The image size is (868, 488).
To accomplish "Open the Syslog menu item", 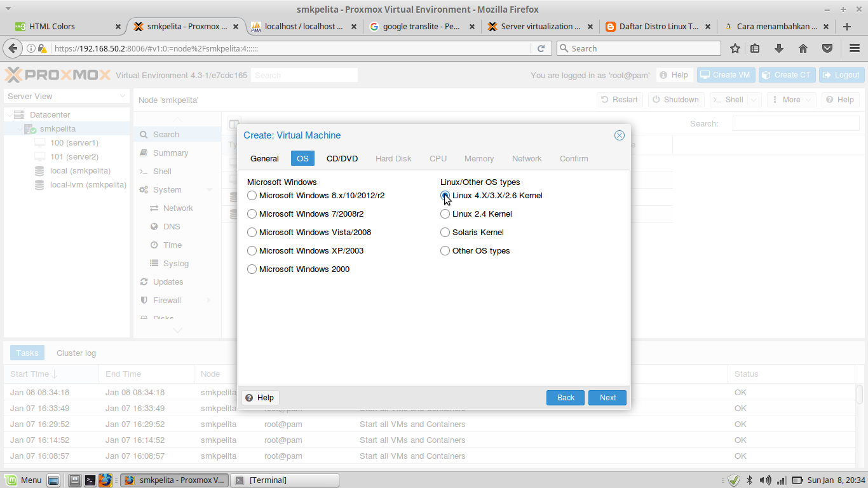I will 177,264.
